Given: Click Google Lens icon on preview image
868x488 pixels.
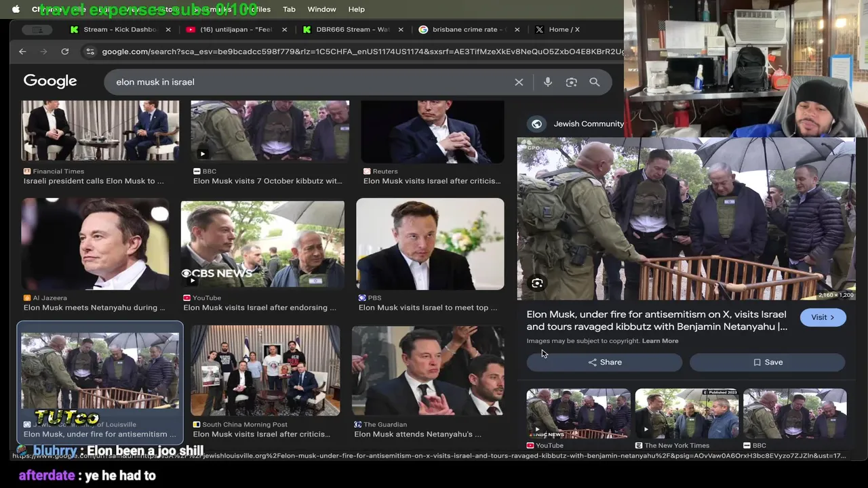Looking at the screenshot, I should coord(537,283).
